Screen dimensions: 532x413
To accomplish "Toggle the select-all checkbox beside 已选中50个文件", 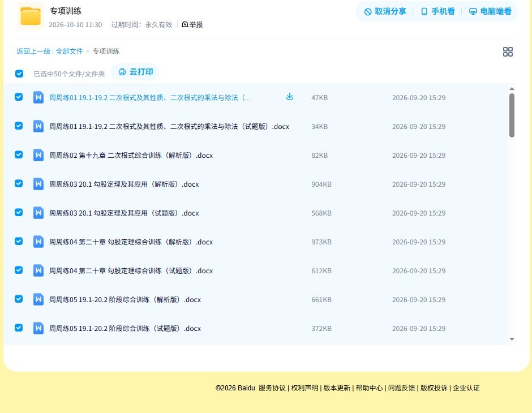I will [19, 74].
